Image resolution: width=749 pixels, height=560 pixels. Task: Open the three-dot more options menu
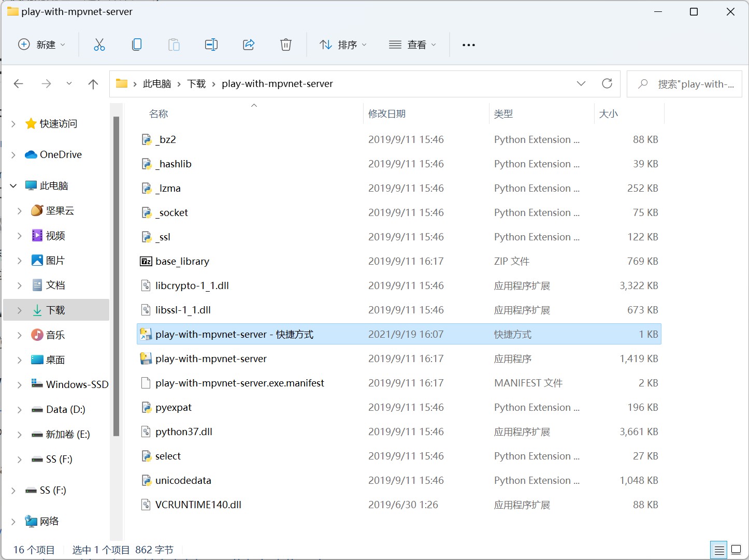click(469, 45)
